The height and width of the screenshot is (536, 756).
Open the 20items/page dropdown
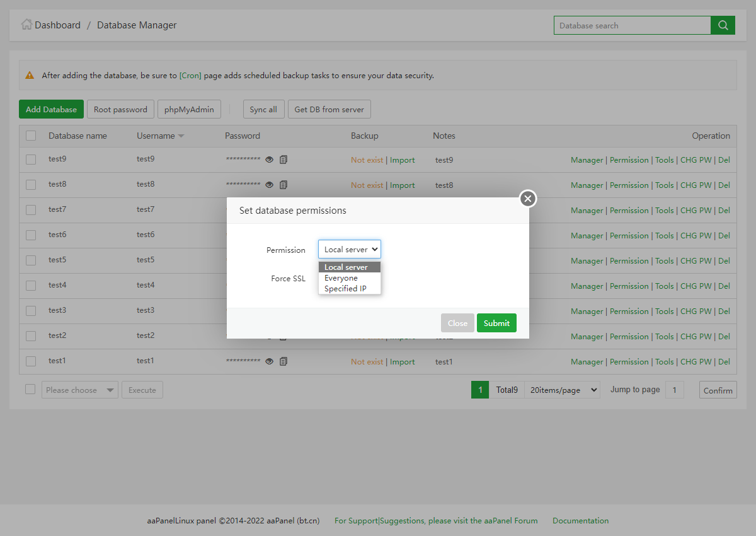pyautogui.click(x=562, y=390)
